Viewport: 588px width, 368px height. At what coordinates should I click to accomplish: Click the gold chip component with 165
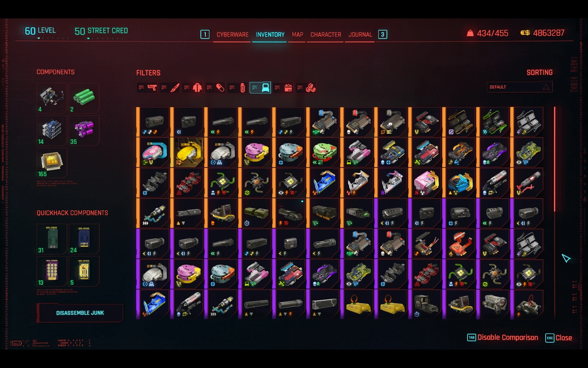[x=52, y=163]
